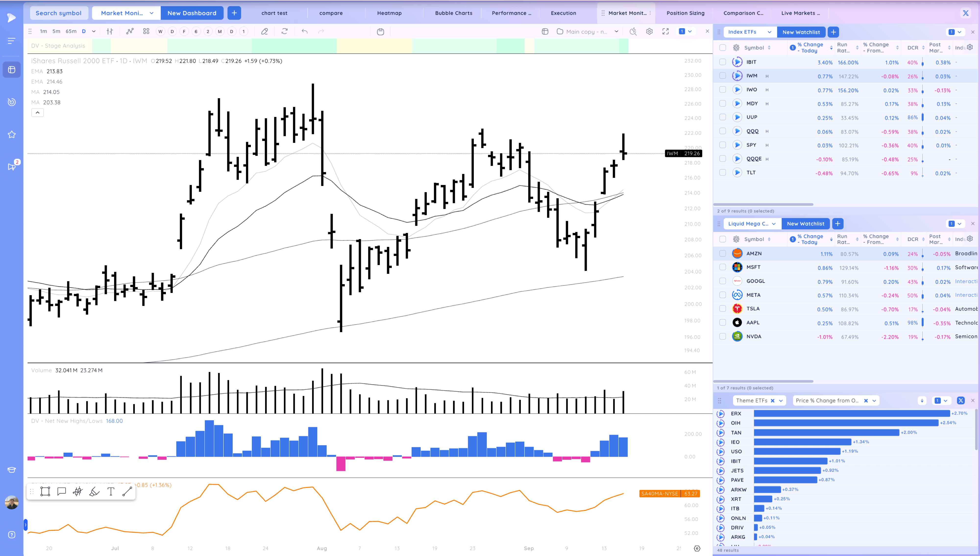Tick the NVDA row checkbox

coord(723,337)
